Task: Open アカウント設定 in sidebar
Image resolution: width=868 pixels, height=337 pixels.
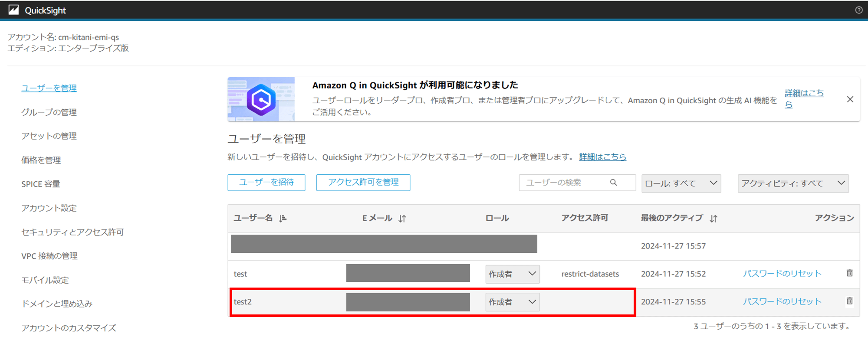Action: click(49, 208)
